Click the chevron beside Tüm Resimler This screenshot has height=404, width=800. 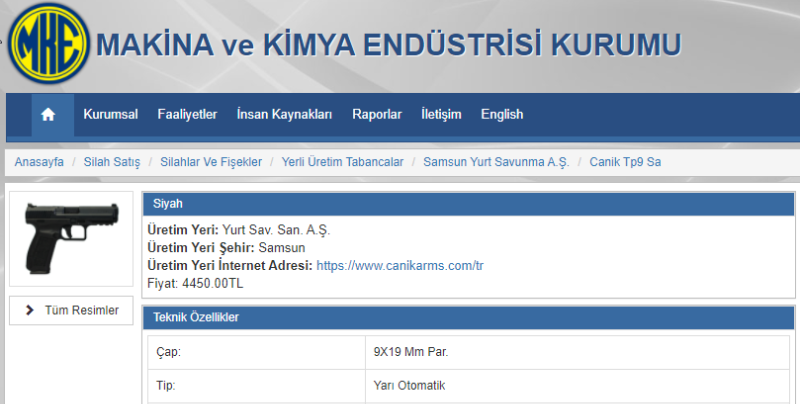pos(30,310)
